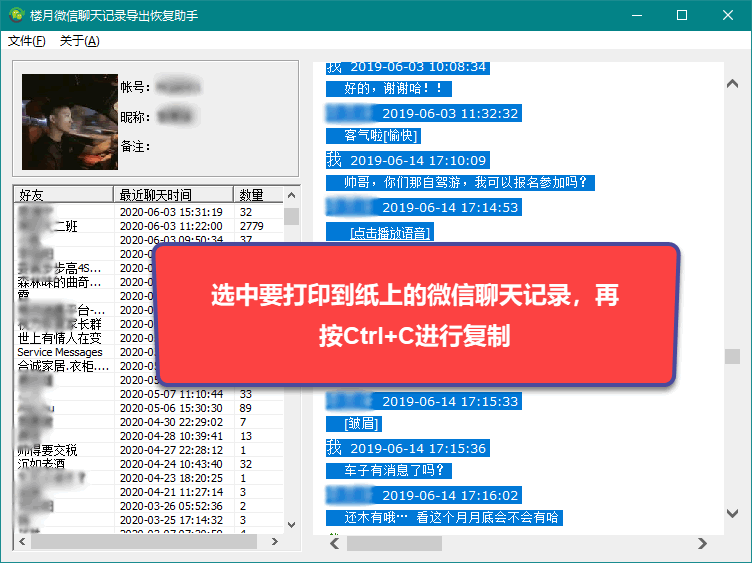Select row dated 2020-06-03 15:31:19

click(x=149, y=212)
